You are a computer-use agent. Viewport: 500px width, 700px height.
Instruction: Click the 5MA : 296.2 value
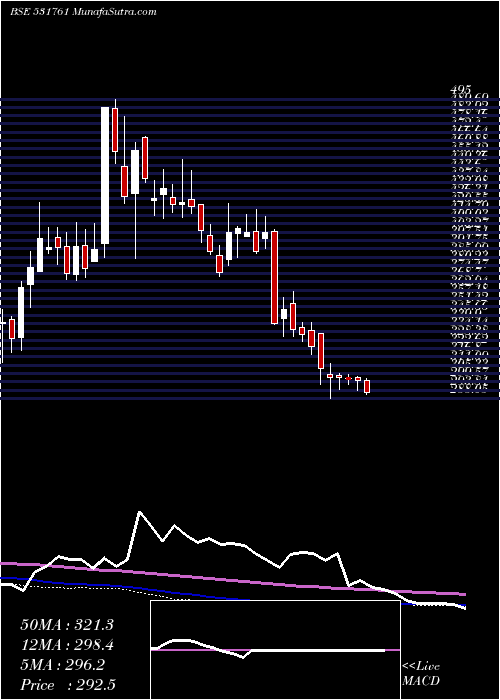62,665
